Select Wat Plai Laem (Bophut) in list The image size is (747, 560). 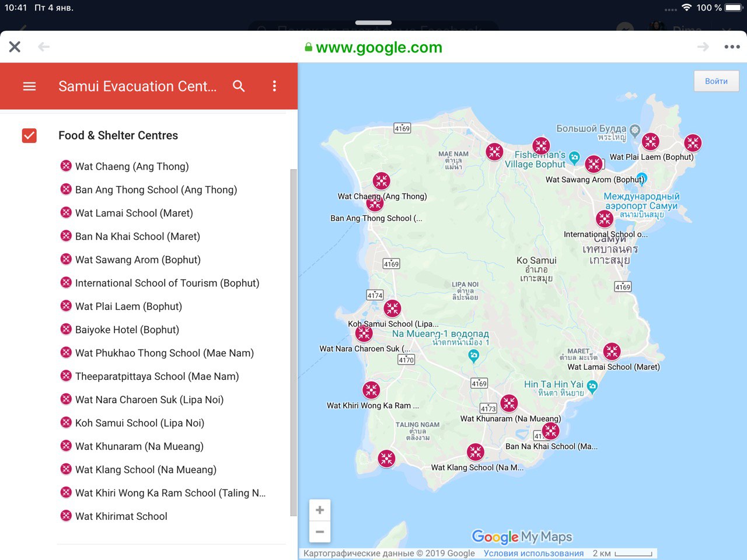coord(128,306)
